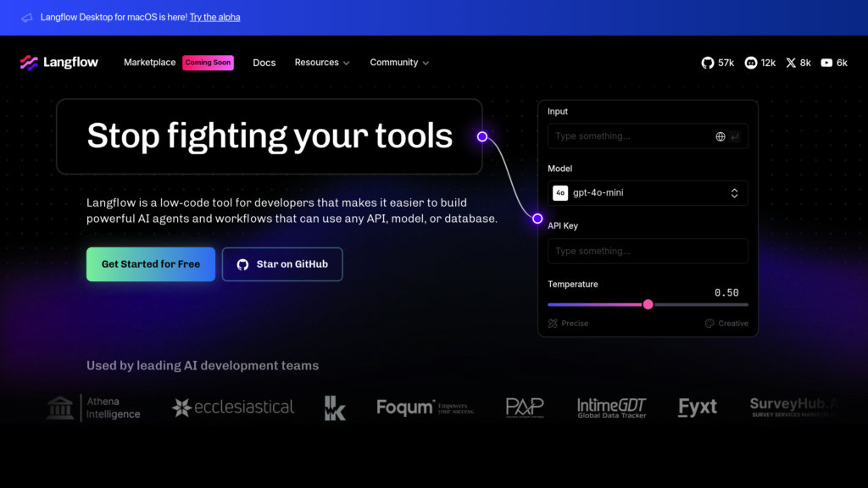This screenshot has height=488, width=868.
Task: Expand the Resources dropdown menu
Action: coord(322,63)
